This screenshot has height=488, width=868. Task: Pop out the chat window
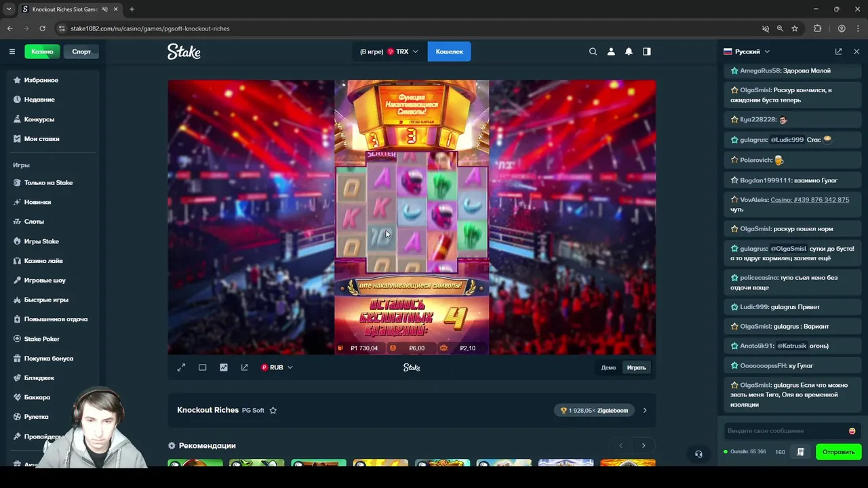point(838,52)
